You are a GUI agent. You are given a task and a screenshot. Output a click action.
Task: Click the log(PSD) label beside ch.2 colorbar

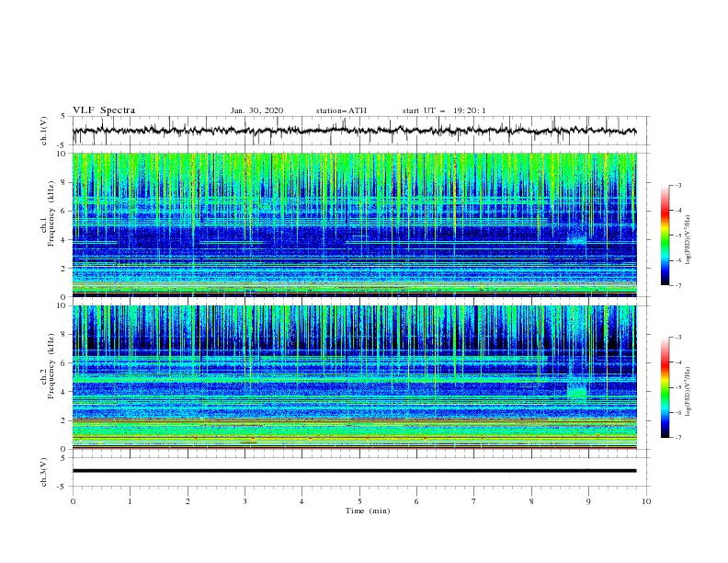(688, 392)
